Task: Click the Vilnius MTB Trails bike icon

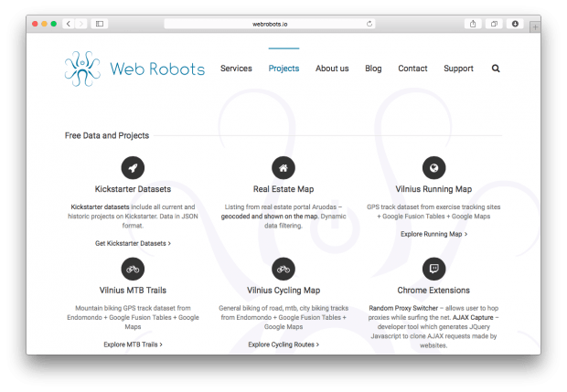Action: coord(133,269)
